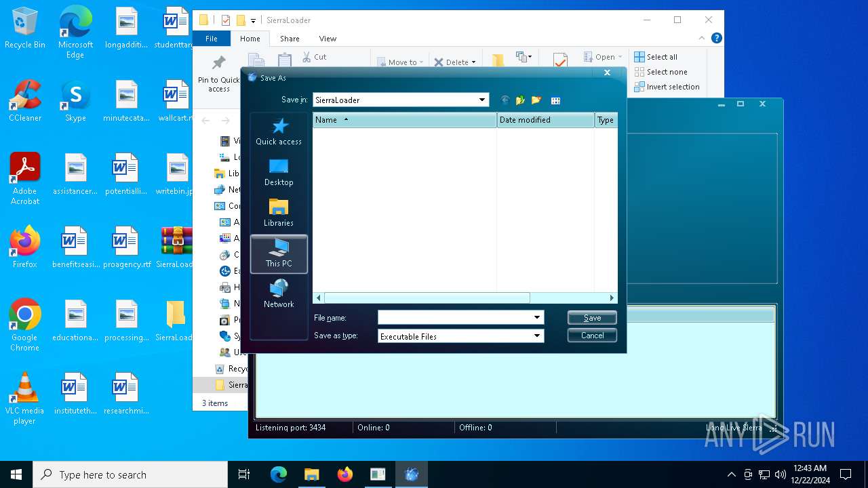This screenshot has height=488, width=868.
Task: Open the Open dropdown in Explorer ribbon
Action: (603, 57)
